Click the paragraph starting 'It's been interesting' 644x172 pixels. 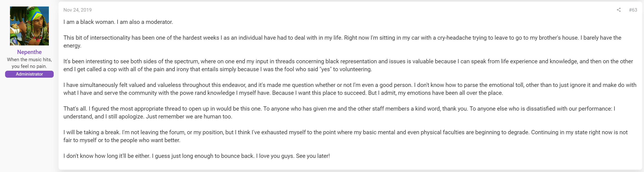[x=348, y=65]
